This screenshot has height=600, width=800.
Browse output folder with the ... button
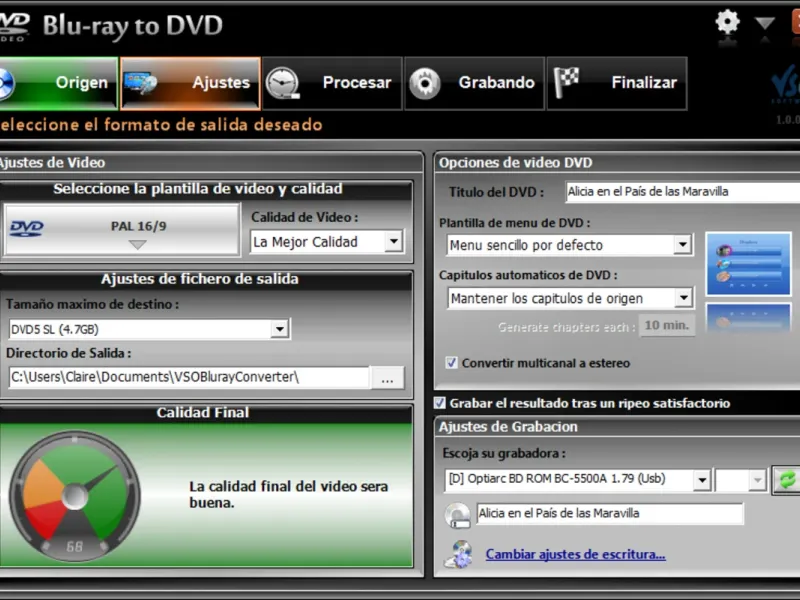tap(387, 378)
